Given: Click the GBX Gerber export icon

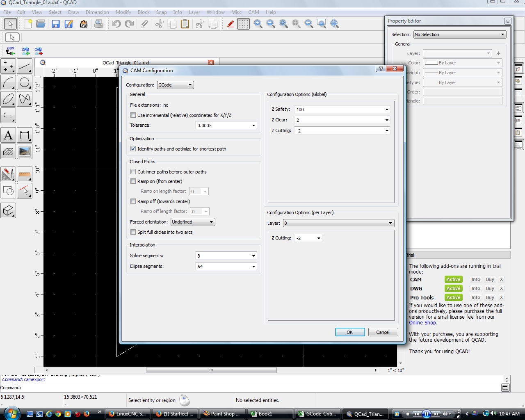Looking at the screenshot, I should (10, 51).
